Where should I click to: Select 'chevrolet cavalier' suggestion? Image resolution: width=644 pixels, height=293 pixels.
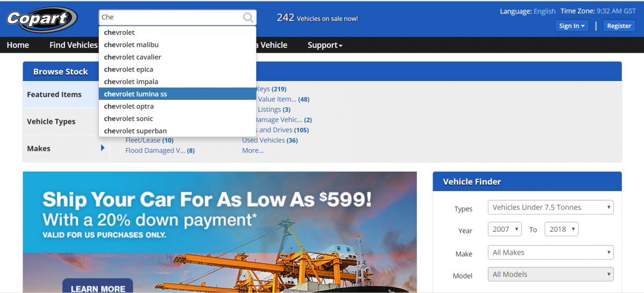click(x=178, y=57)
